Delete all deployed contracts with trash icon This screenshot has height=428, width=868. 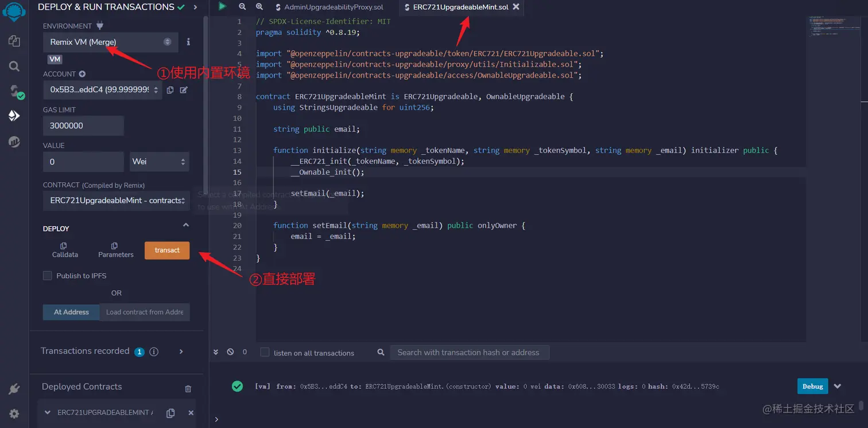pos(188,389)
